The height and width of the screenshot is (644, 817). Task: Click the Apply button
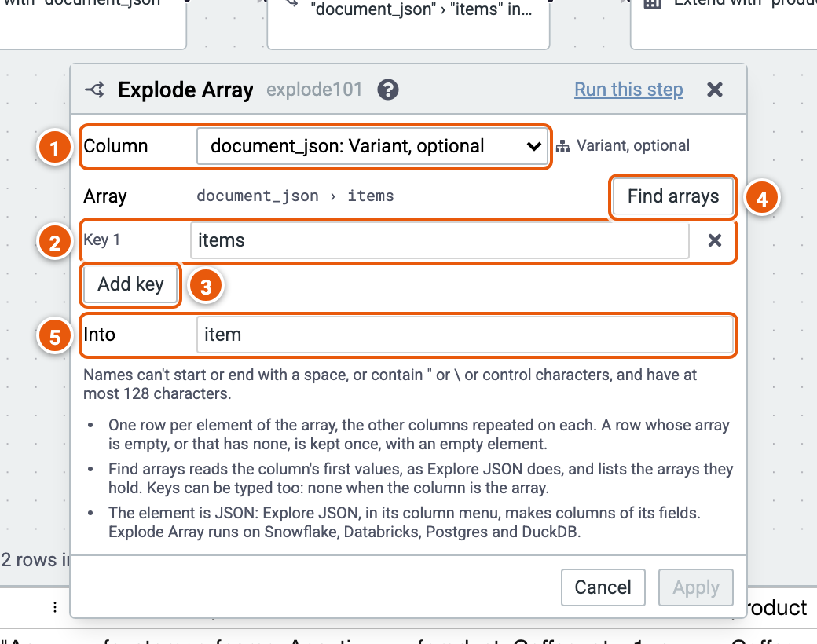(x=695, y=587)
